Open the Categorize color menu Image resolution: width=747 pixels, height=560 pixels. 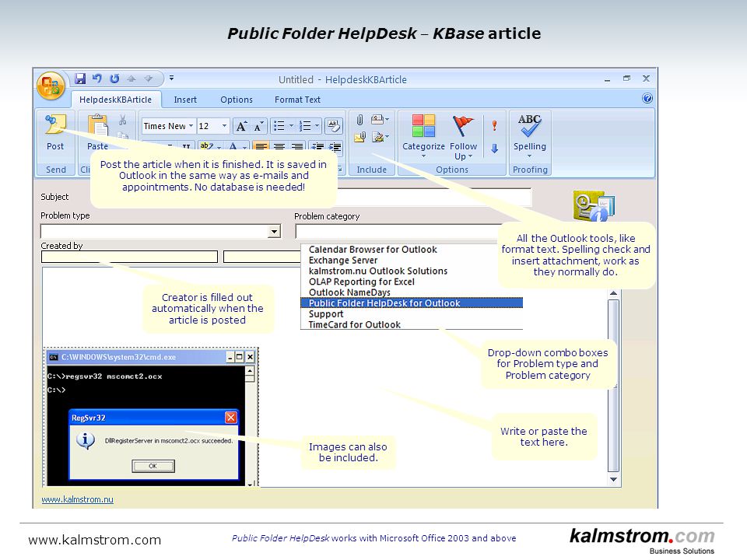tap(423, 137)
